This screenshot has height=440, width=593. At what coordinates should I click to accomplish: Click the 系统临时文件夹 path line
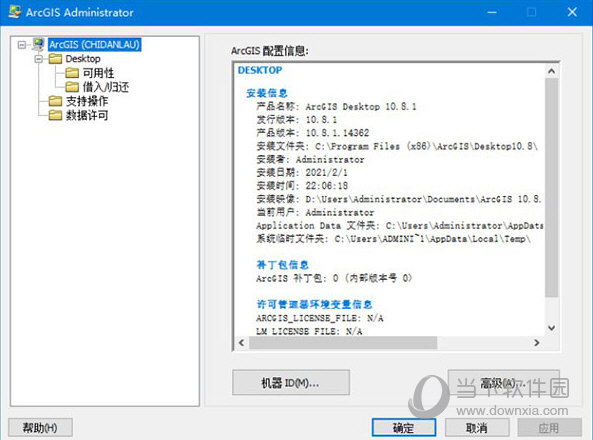point(393,239)
